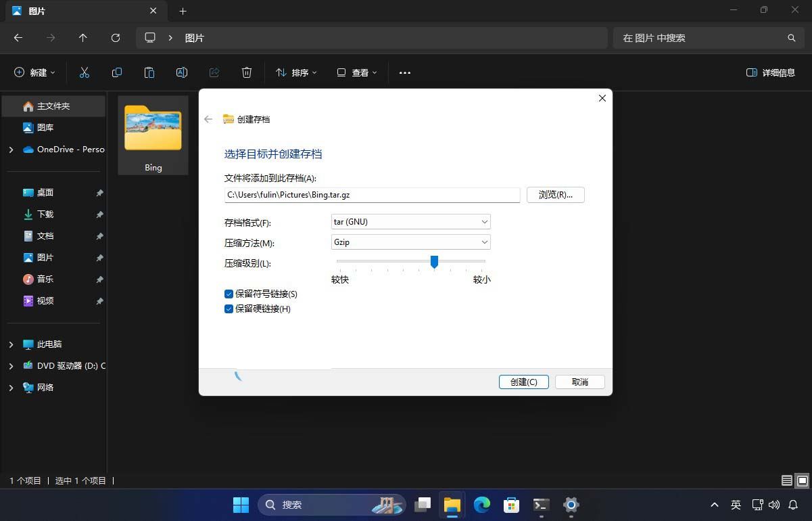The width and height of the screenshot is (812, 521).
Task: Disable the 保留符号链接 checkbox
Action: 229,294
